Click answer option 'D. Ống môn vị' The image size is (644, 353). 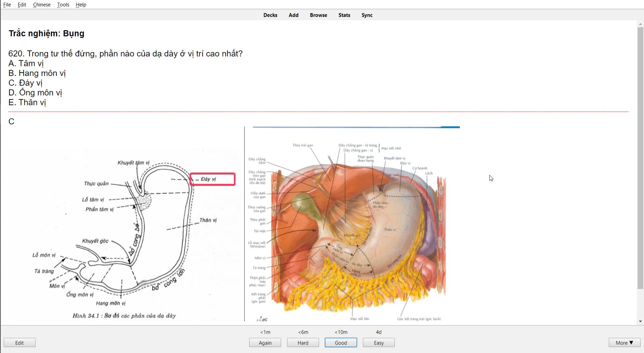[35, 93]
